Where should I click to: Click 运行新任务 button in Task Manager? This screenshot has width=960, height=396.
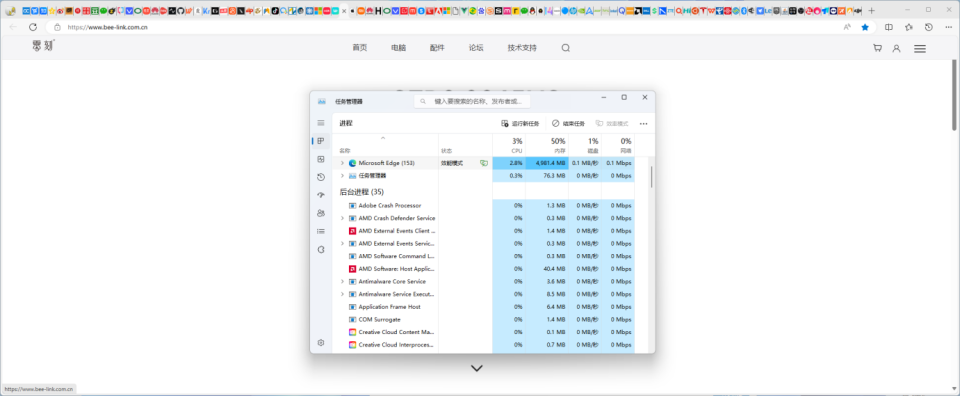(520, 124)
